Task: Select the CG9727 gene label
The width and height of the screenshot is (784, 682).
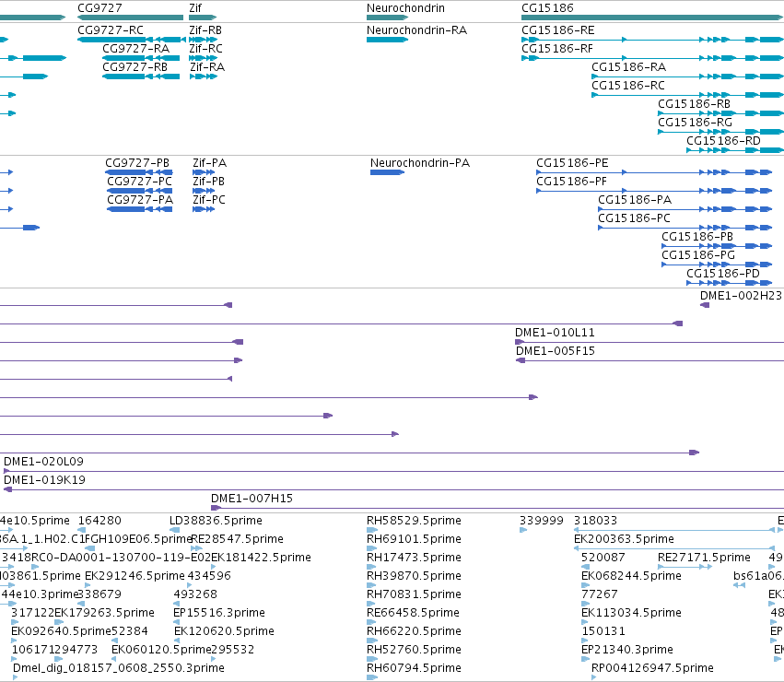Action: [99, 8]
